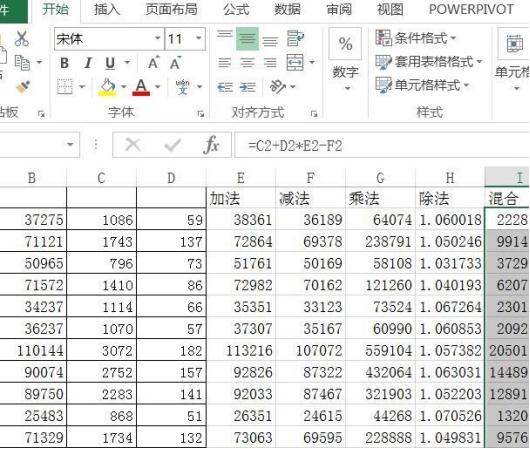Click the Percent number format icon
This screenshot has width=530, height=449.
click(x=345, y=44)
